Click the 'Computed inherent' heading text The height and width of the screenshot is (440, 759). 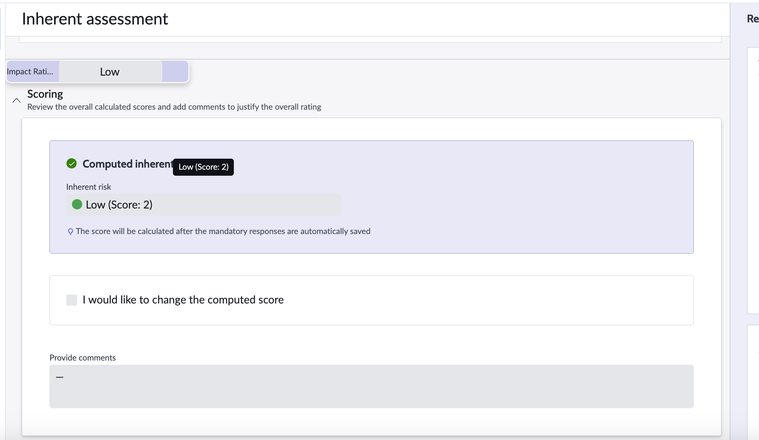[x=128, y=164]
